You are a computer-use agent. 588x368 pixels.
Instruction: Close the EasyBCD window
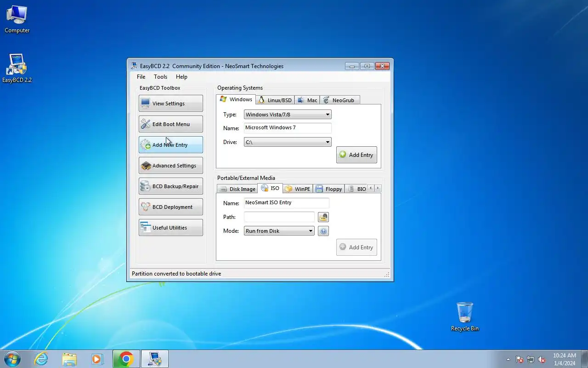click(382, 66)
